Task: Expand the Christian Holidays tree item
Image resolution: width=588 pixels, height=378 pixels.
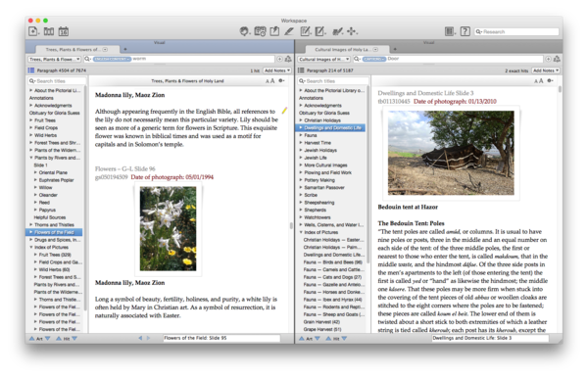Action: 301,120
